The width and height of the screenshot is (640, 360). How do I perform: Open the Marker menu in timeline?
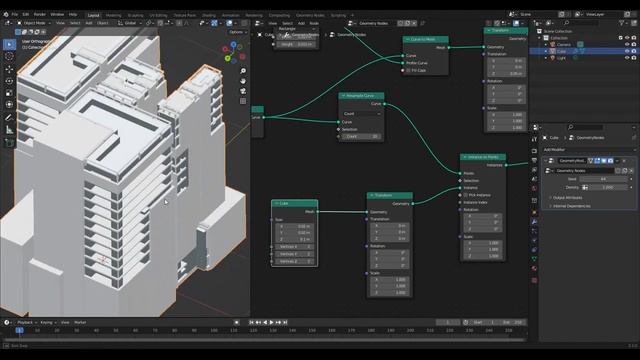pyautogui.click(x=80, y=322)
